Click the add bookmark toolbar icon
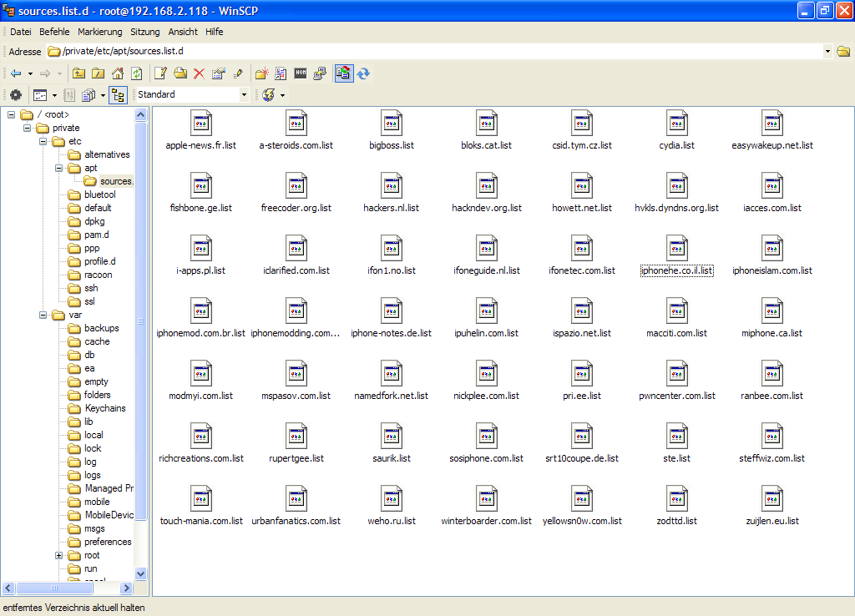This screenshot has height=616, width=855. pyautogui.click(x=281, y=73)
